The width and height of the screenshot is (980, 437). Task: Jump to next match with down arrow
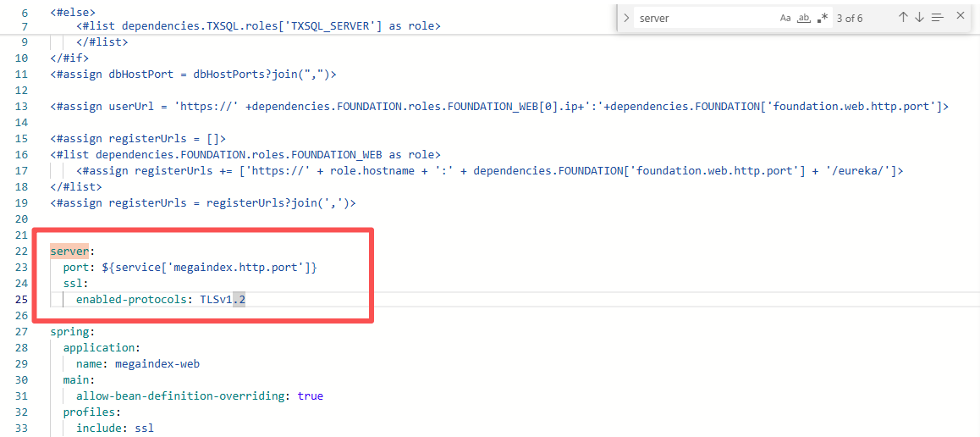(919, 18)
